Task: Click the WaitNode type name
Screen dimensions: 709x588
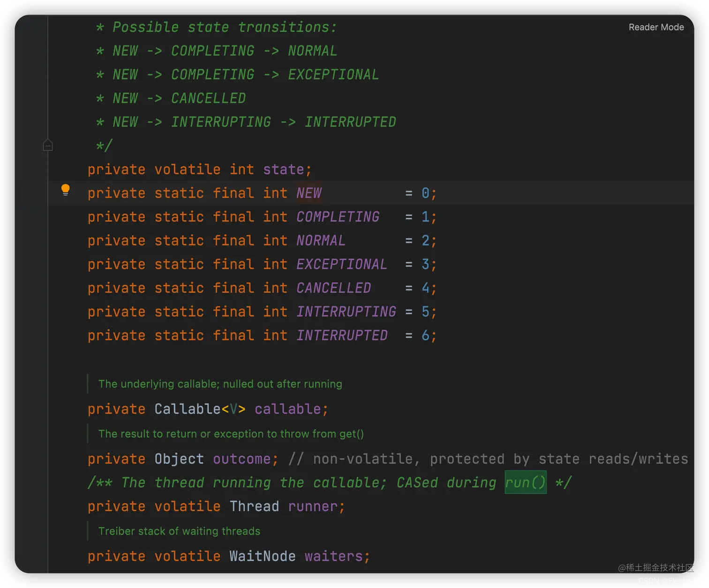Action: pos(262,556)
